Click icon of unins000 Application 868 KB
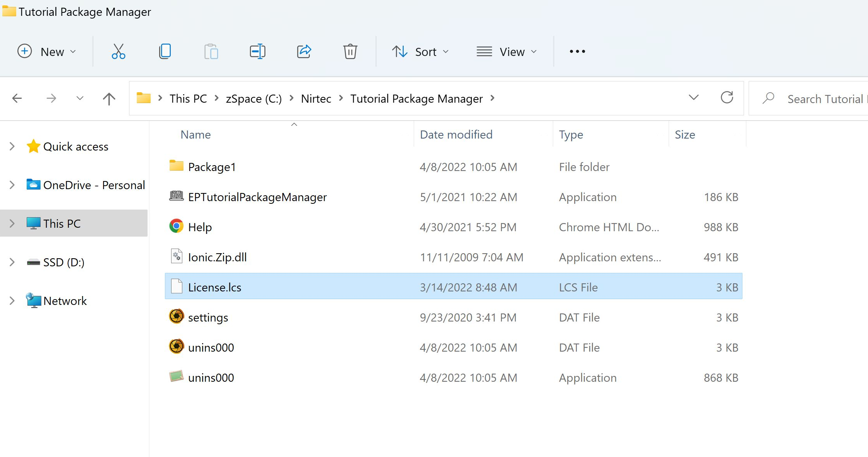The width and height of the screenshot is (868, 457). pyautogui.click(x=177, y=376)
